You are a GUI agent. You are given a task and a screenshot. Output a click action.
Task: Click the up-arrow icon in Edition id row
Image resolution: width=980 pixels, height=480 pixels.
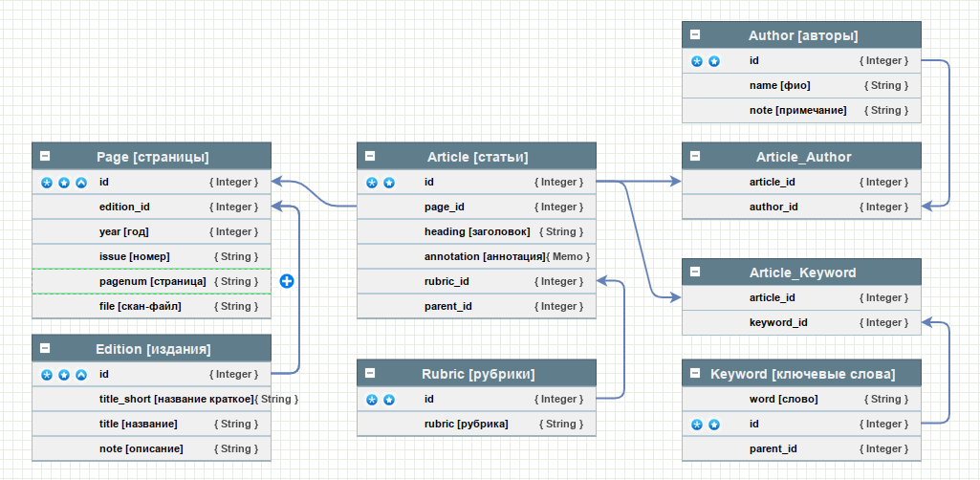(80, 375)
